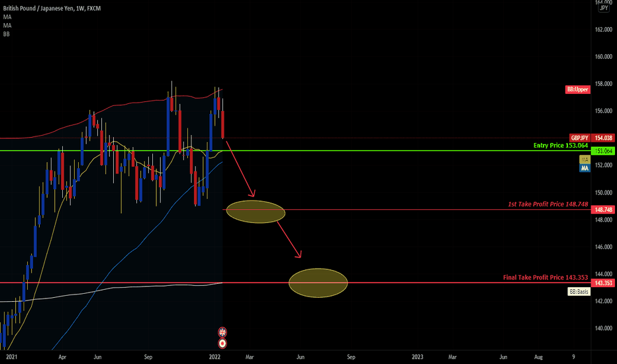
Task: Click the Jun label just before Aug
Action: [503, 357]
